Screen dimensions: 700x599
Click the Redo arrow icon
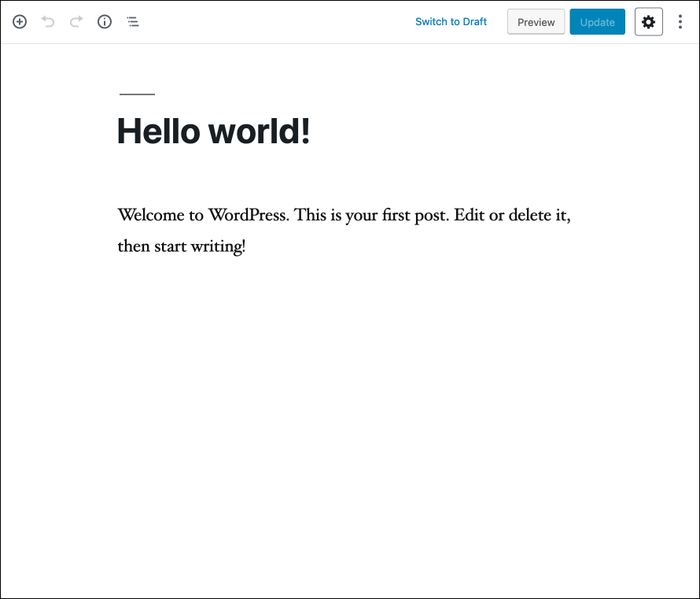[x=76, y=21]
